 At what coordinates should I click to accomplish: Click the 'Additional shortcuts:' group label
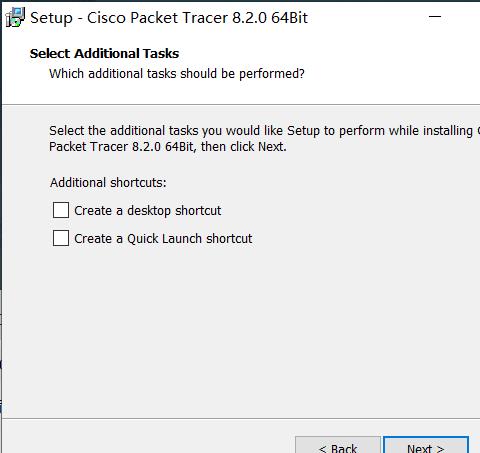point(108,183)
